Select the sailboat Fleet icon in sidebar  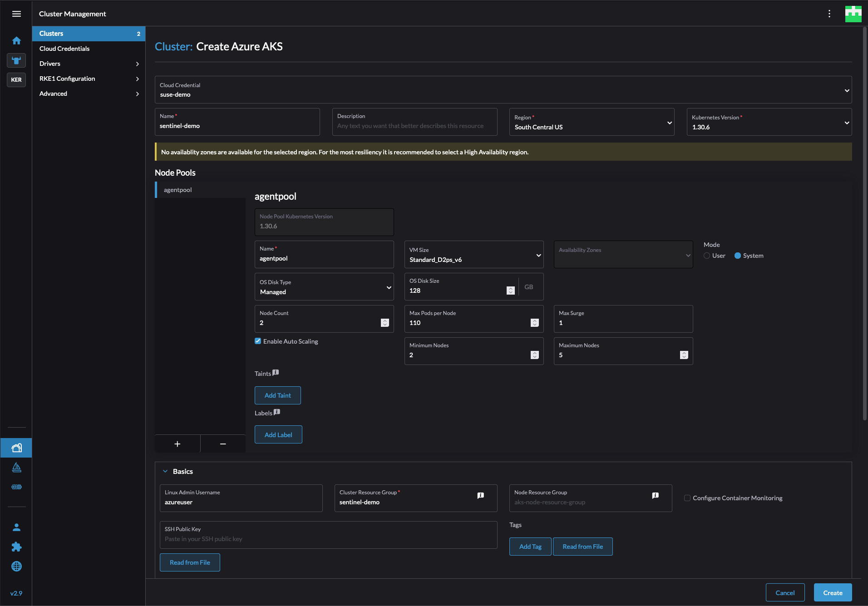tap(16, 467)
